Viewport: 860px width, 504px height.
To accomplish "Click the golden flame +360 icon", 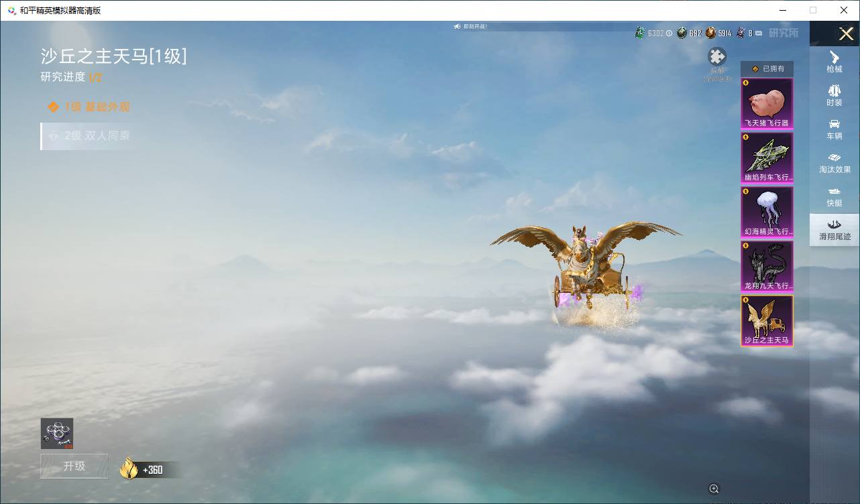I will pyautogui.click(x=129, y=468).
